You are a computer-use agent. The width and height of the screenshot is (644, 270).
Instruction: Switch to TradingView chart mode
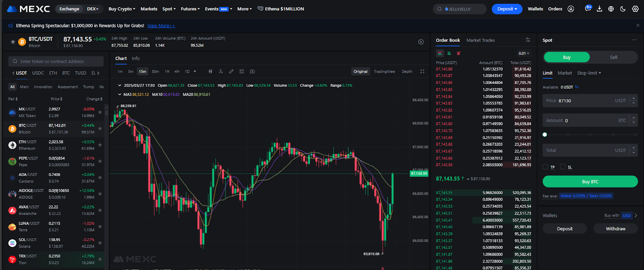[384, 72]
